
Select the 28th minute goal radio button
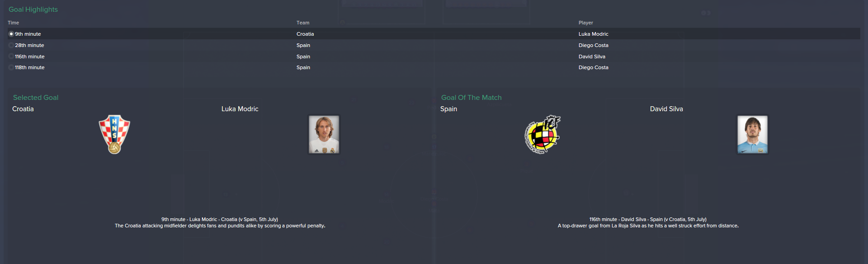click(11, 45)
